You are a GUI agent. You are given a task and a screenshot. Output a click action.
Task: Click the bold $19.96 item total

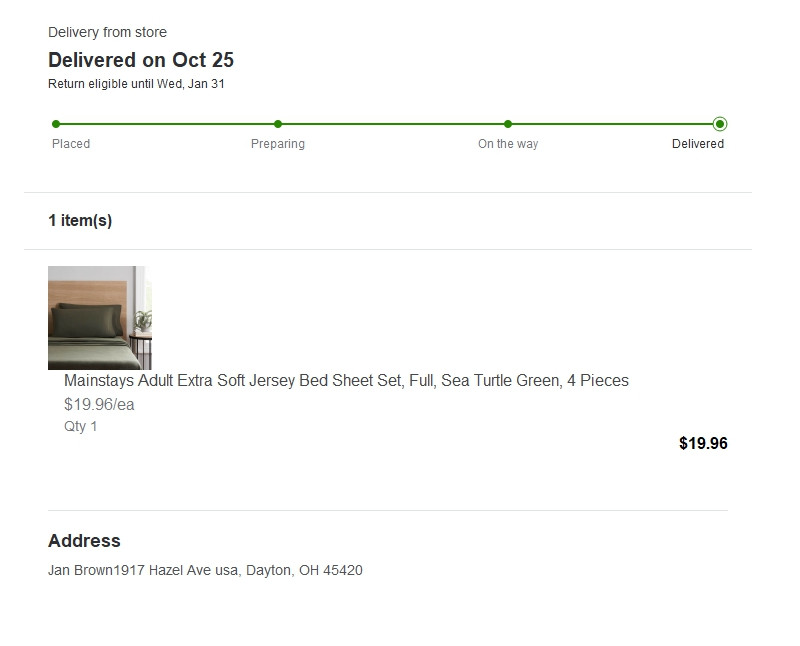point(703,443)
